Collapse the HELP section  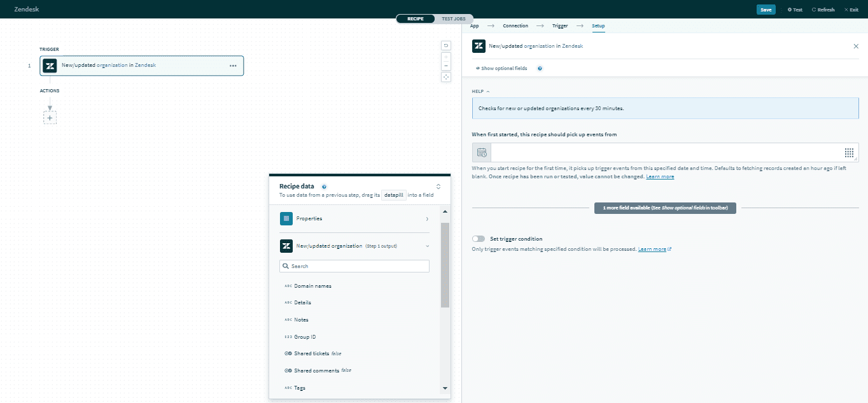coord(480,91)
